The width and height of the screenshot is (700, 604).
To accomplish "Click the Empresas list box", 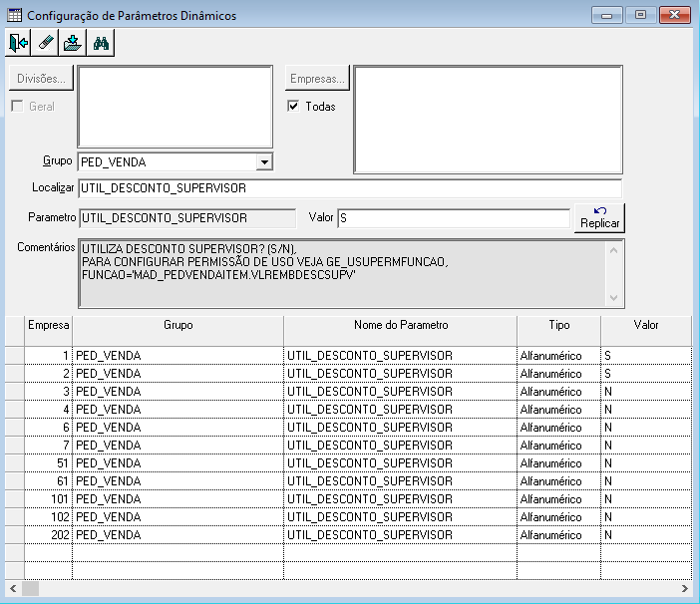I will [488, 120].
